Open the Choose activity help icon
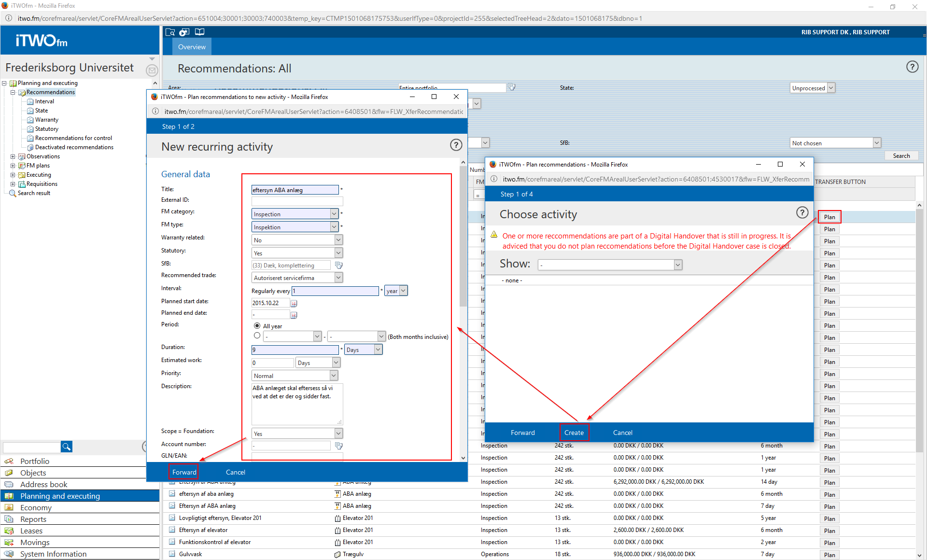This screenshot has width=927, height=560. (x=801, y=212)
